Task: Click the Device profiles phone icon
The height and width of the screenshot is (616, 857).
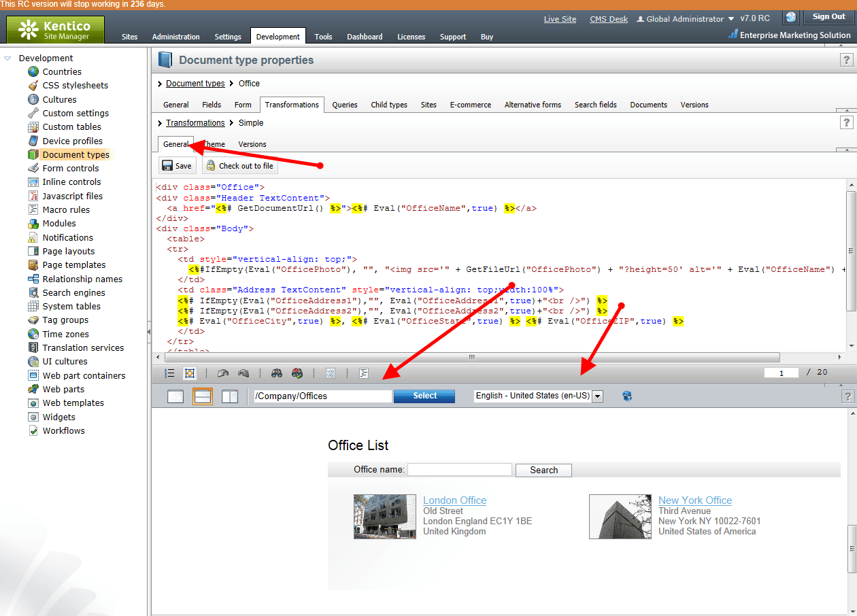Action: 33,141
